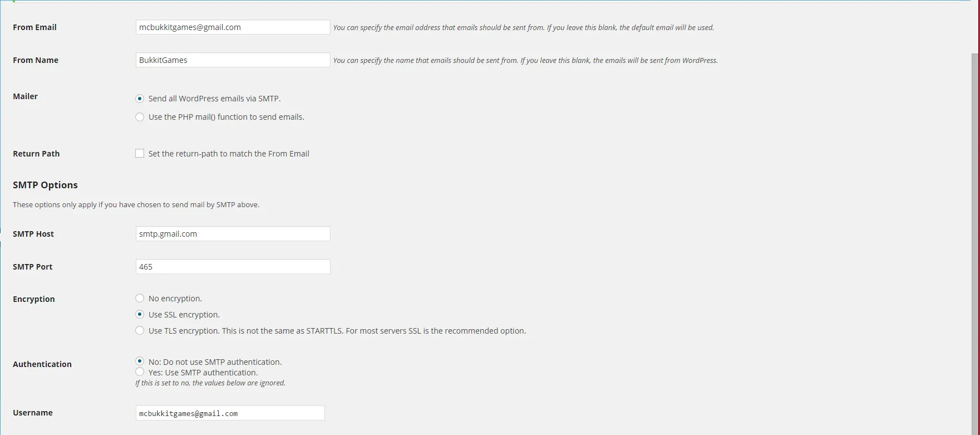Click the Authentication label
The height and width of the screenshot is (435, 980).
[42, 364]
